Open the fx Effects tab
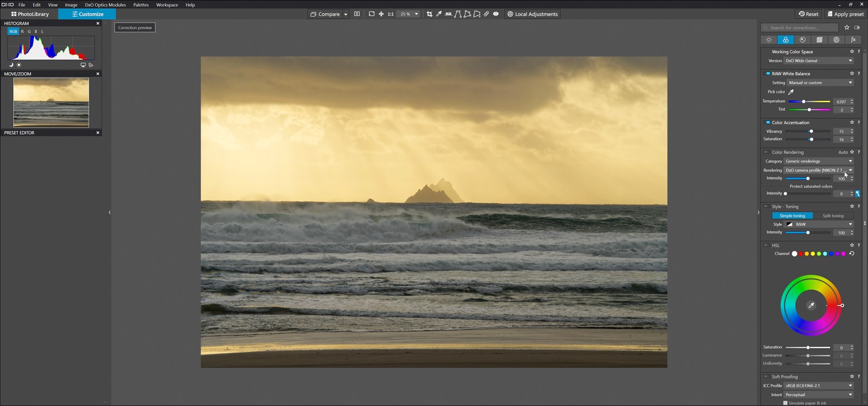 [853, 40]
